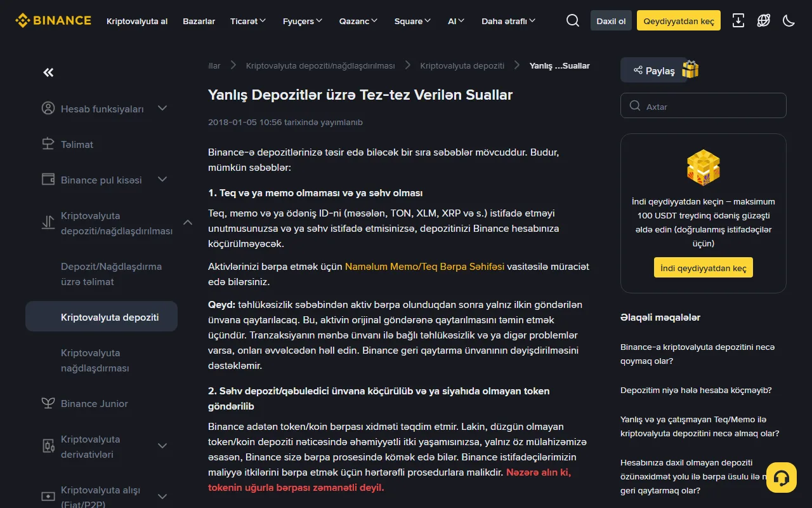Click the Binance logo
Viewport: 812px width, 508px height.
click(x=53, y=20)
